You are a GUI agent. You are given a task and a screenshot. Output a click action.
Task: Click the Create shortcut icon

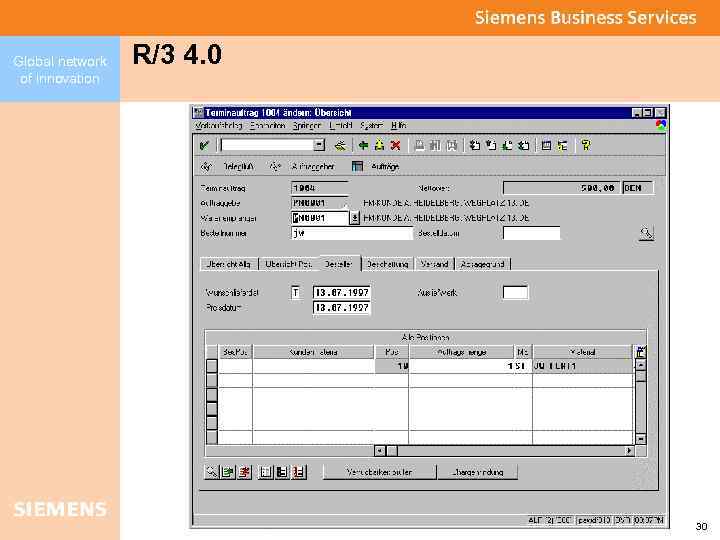click(x=562, y=146)
